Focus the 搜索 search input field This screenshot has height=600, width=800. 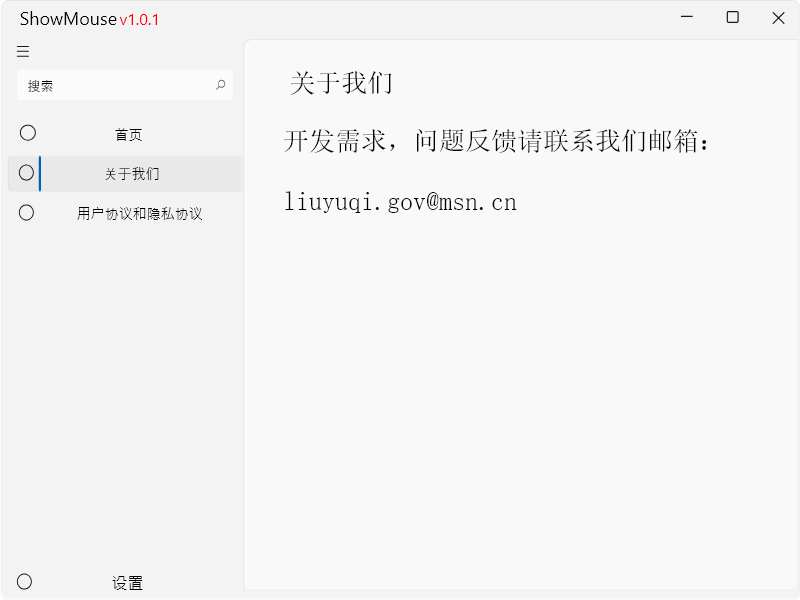[115, 86]
